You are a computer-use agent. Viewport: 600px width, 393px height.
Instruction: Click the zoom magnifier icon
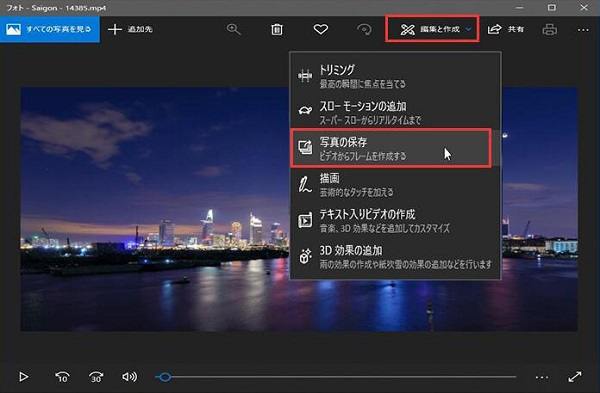233,29
